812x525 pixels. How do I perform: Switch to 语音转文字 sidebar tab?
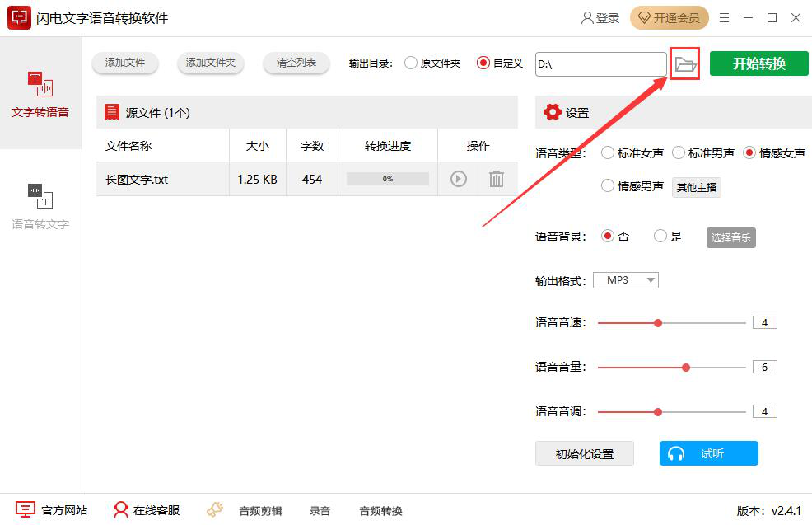coord(40,206)
